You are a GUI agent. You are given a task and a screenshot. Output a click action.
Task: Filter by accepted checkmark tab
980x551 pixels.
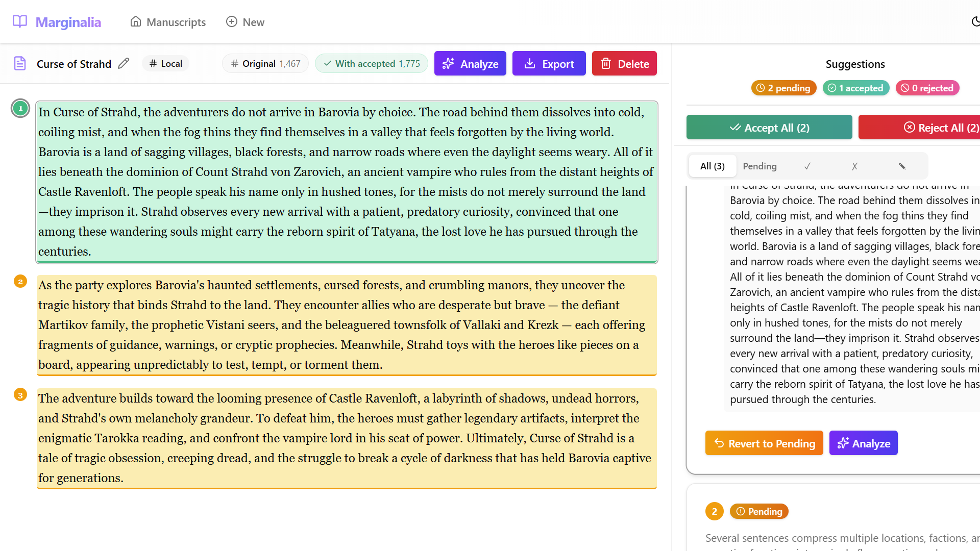[807, 166]
